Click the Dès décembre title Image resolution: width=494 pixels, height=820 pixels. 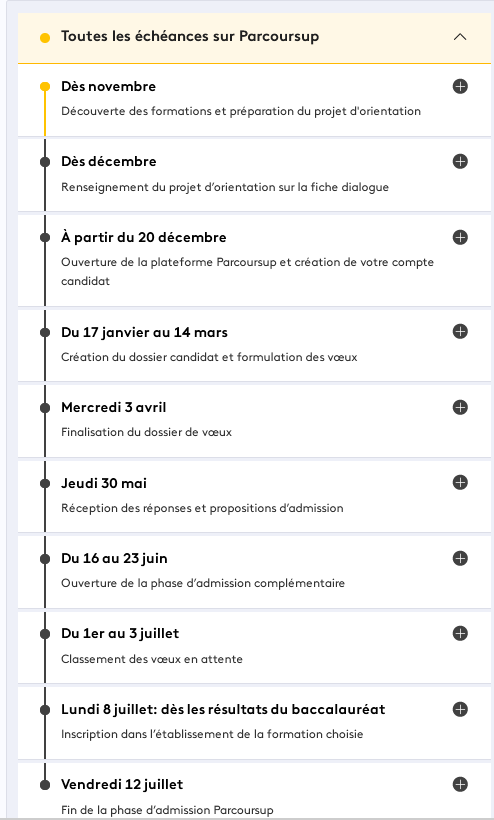pyautogui.click(x=109, y=161)
